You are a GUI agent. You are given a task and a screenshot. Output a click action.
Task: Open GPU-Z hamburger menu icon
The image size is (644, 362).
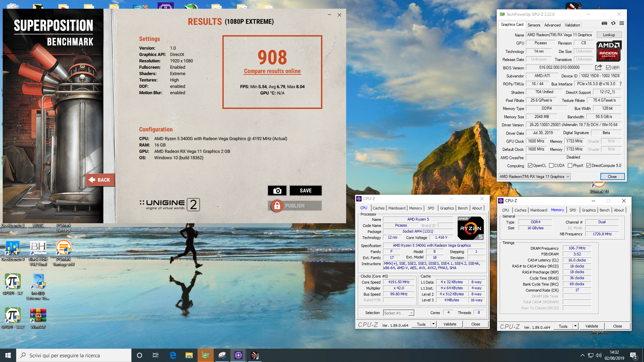point(622,23)
